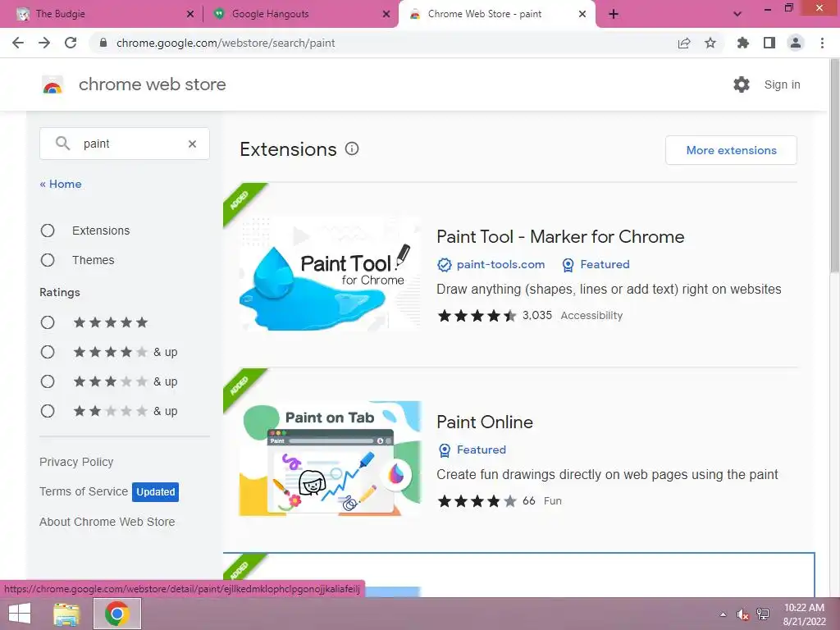Viewport: 840px width, 630px height.
Task: Click the search magnifier icon
Action: coord(62,143)
